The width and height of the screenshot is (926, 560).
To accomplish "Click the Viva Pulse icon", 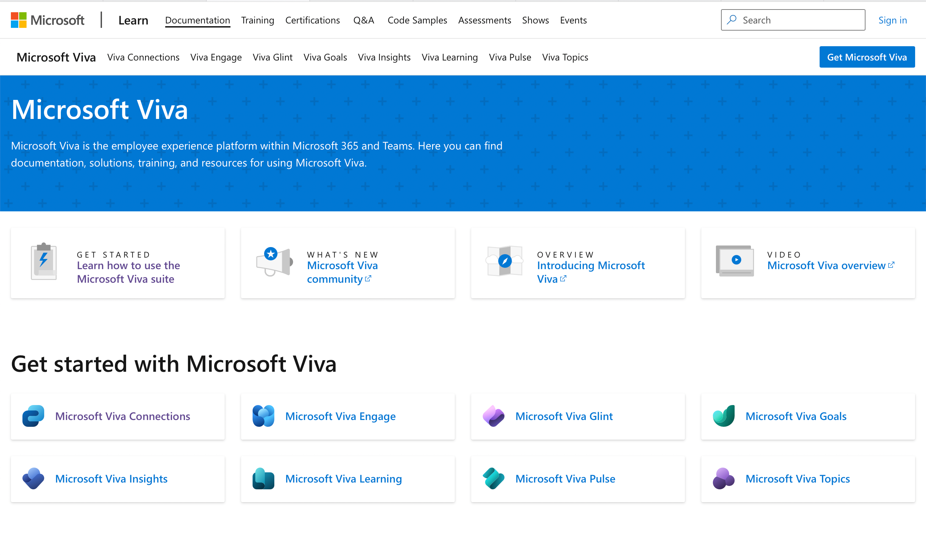I will pos(494,478).
